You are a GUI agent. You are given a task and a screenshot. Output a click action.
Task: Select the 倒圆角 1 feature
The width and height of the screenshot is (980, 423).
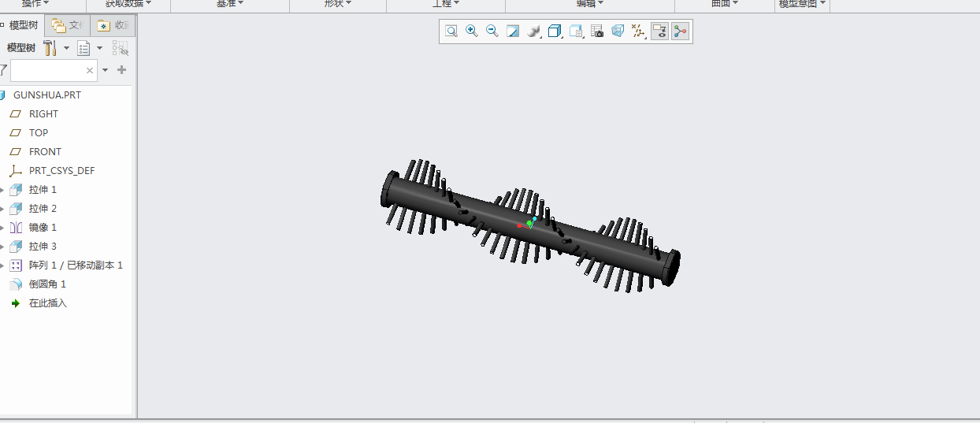click(x=47, y=284)
